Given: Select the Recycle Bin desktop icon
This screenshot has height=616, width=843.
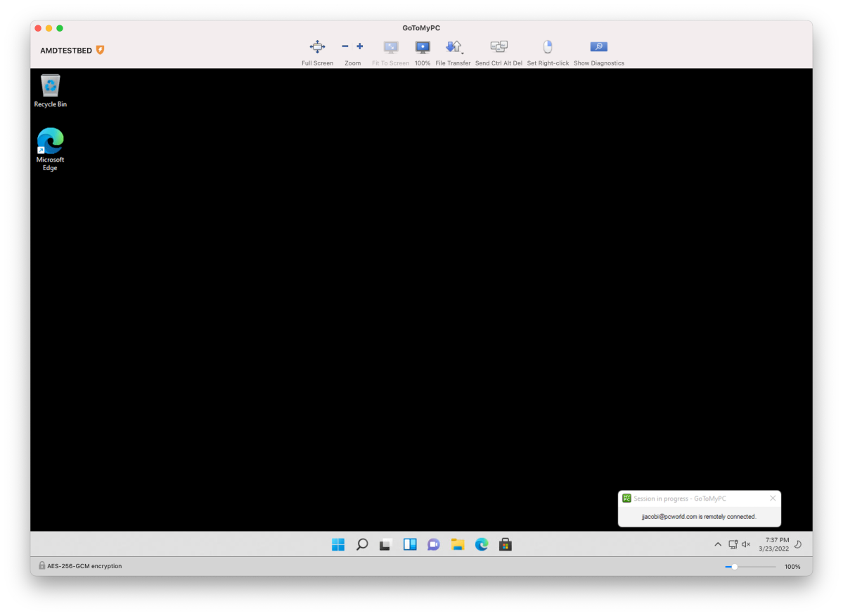Looking at the screenshot, I should [50, 91].
